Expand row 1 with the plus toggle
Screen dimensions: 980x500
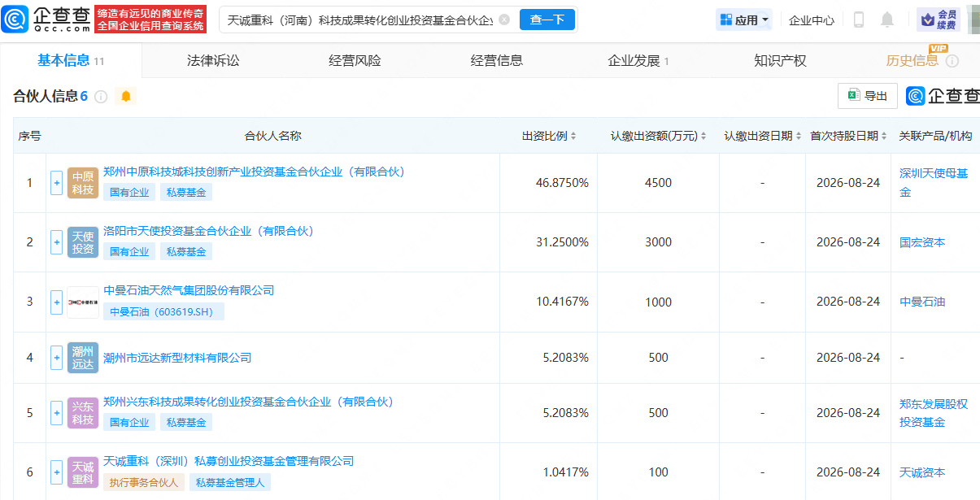(56, 183)
